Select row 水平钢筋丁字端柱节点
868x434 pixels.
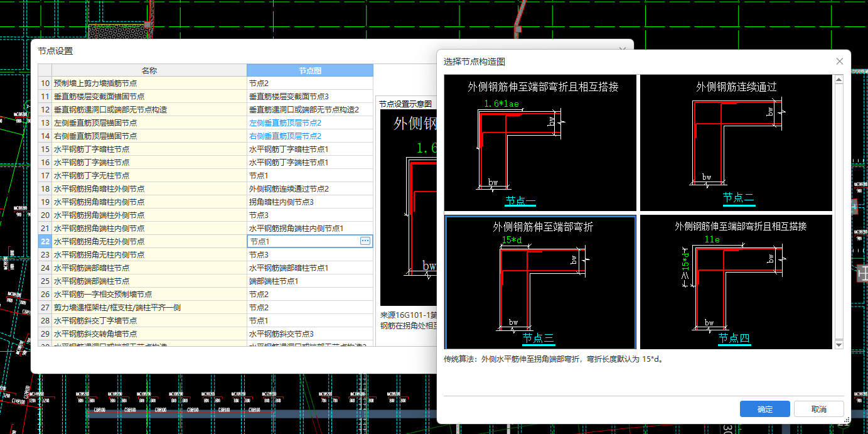pyautogui.click(x=149, y=162)
